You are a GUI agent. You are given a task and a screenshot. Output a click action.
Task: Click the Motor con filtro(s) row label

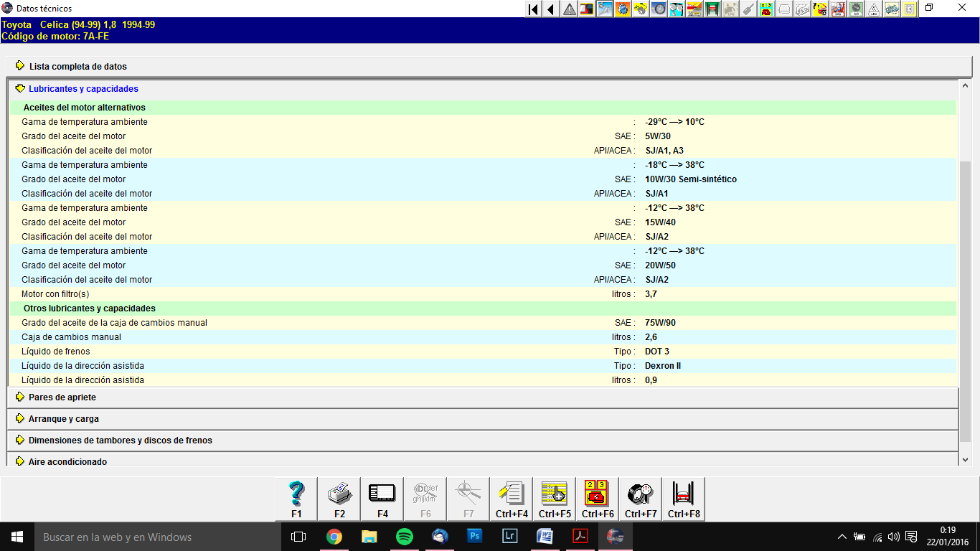[x=55, y=294]
